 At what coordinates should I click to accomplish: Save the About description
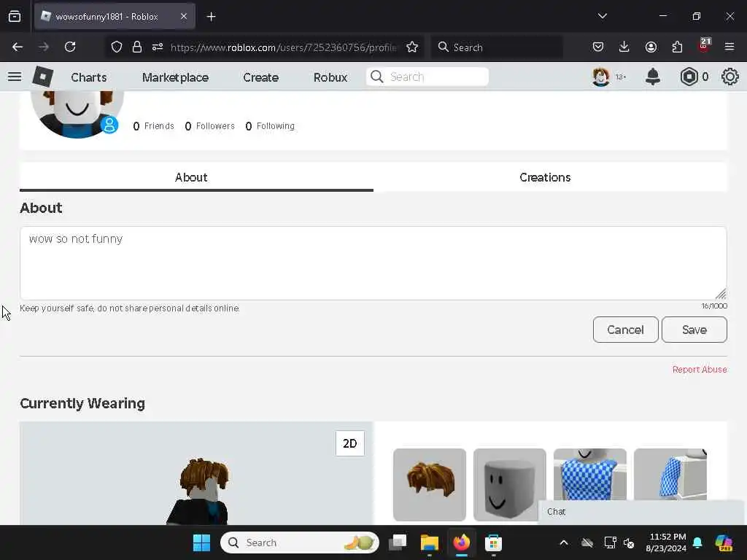pyautogui.click(x=694, y=330)
